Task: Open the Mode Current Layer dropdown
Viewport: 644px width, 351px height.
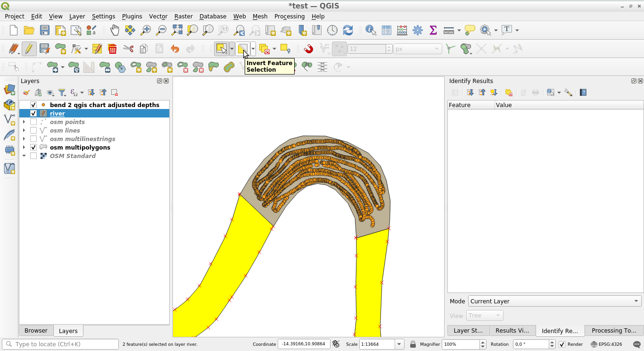Action: point(554,301)
